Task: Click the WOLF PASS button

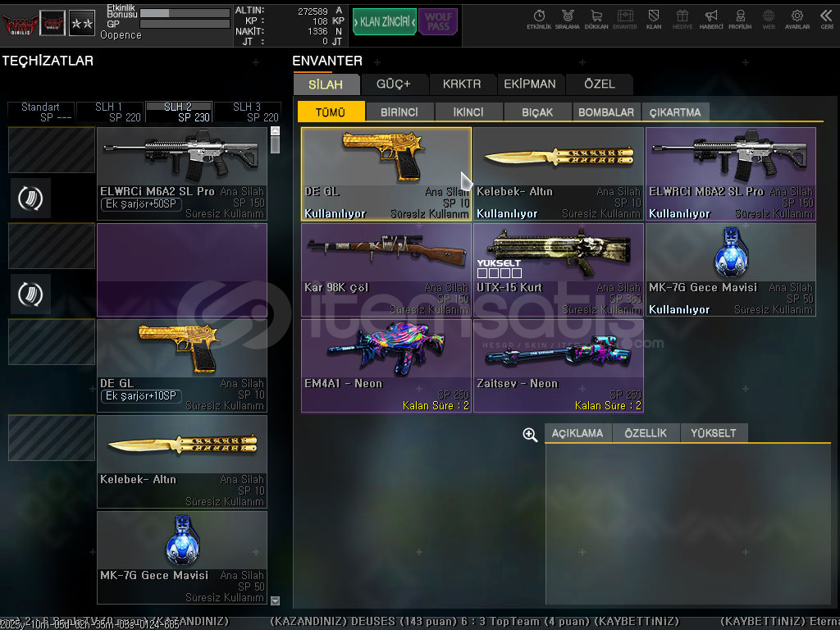Action: [438, 22]
